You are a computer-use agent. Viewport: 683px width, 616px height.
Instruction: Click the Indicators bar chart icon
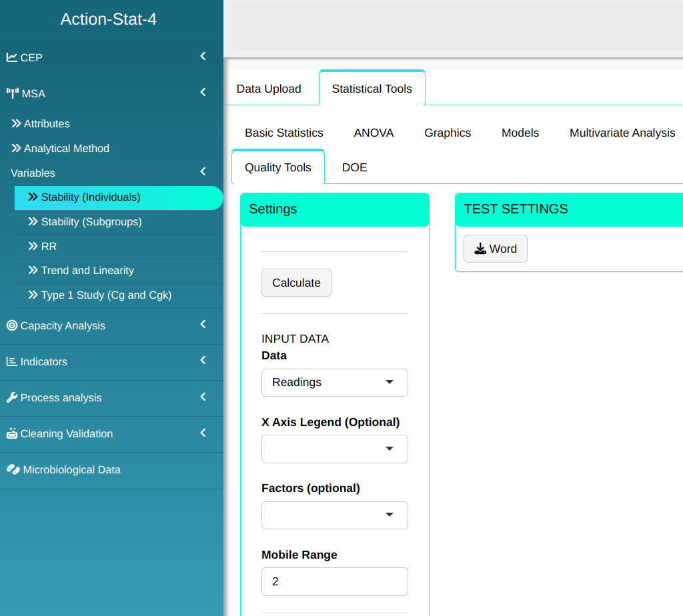pyautogui.click(x=12, y=361)
